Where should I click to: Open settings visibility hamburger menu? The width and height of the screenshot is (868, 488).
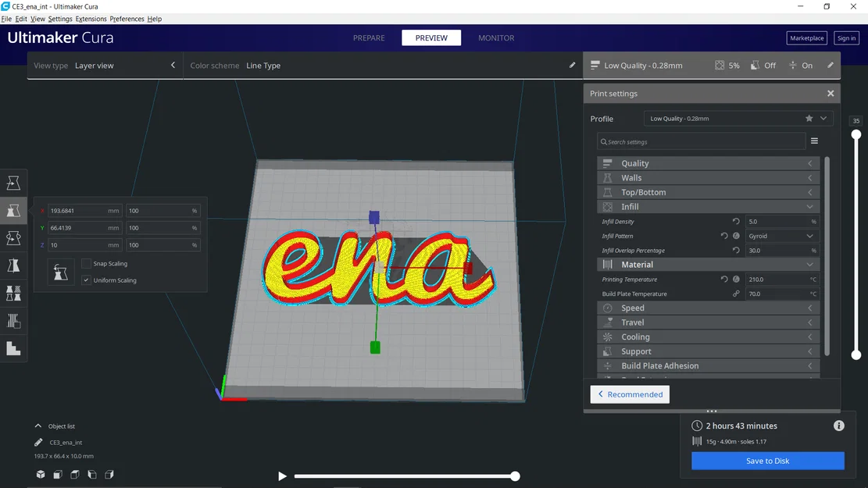[x=814, y=141]
